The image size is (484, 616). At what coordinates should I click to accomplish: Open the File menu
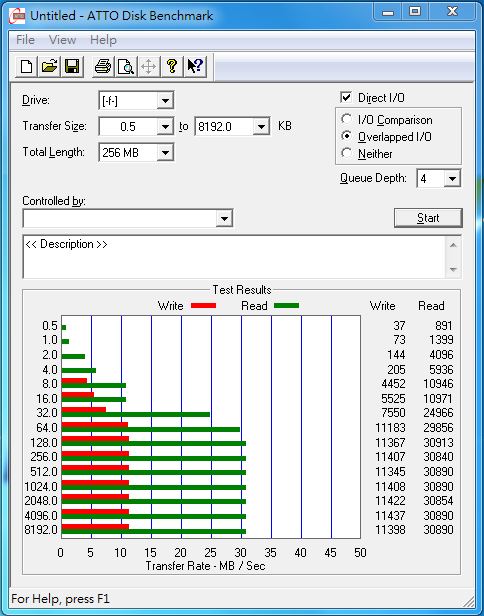26,40
